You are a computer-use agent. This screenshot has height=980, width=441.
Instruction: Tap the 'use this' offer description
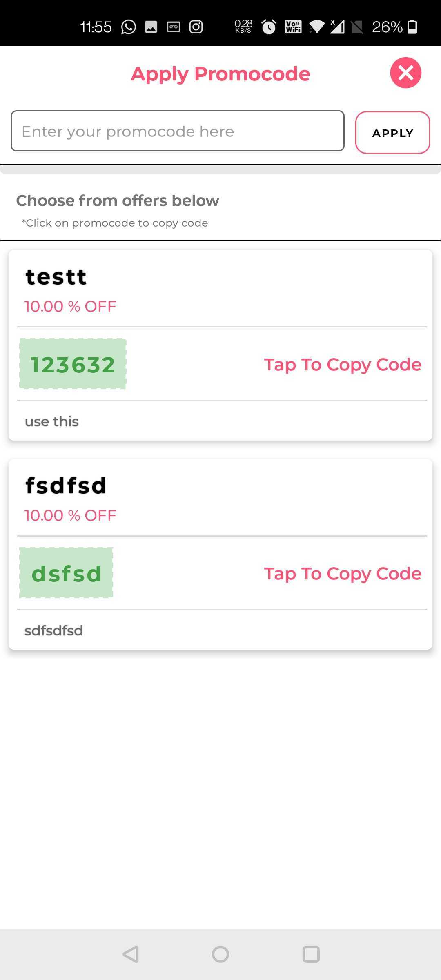pos(52,421)
